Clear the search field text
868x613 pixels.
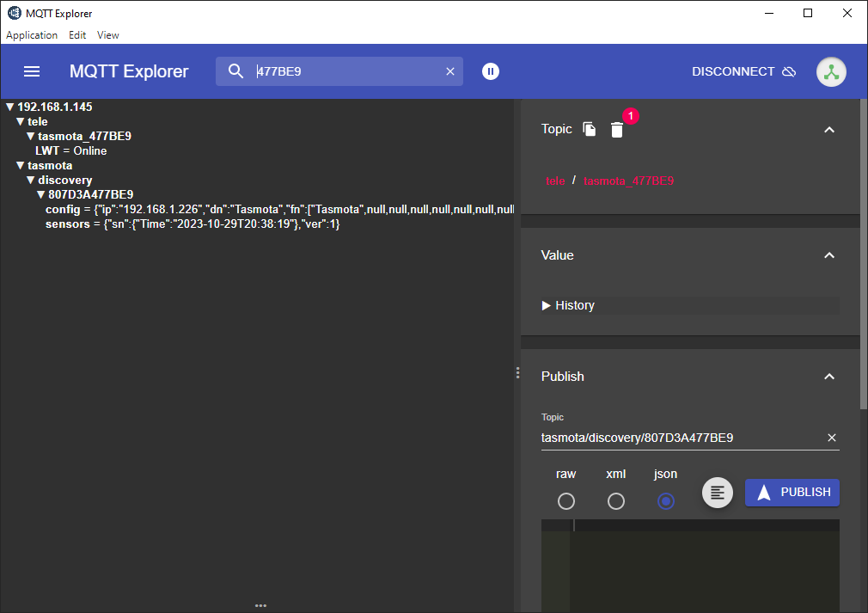coord(450,71)
